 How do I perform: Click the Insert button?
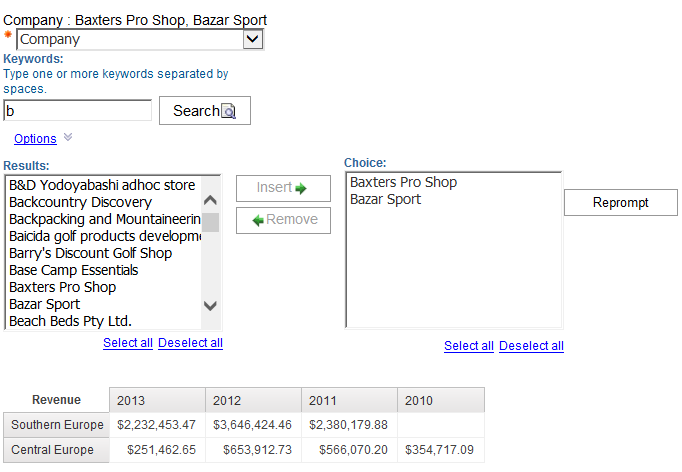click(x=283, y=188)
